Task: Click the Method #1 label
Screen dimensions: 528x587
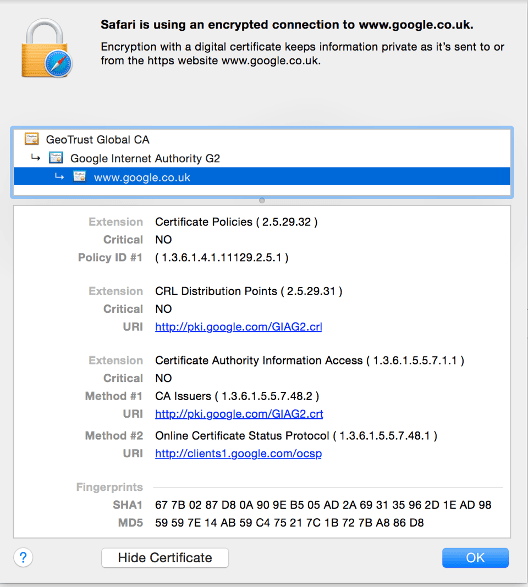Action: (x=114, y=396)
